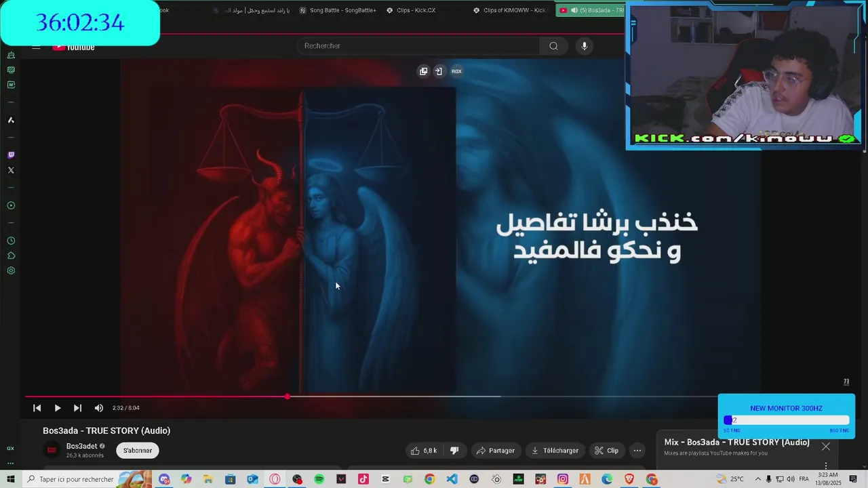Open the Bos3adet channel name link
868x488 pixels.
(82, 447)
